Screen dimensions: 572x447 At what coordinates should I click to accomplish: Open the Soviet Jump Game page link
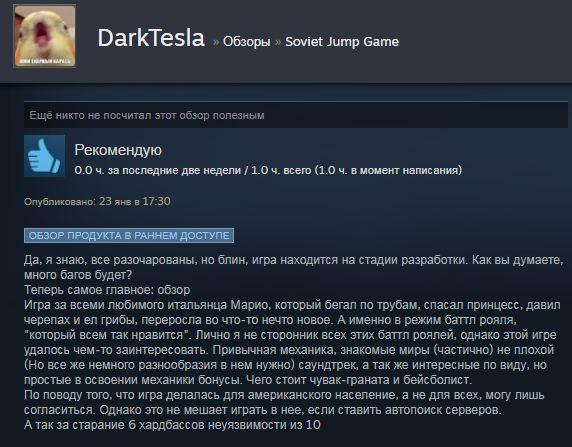pos(342,42)
